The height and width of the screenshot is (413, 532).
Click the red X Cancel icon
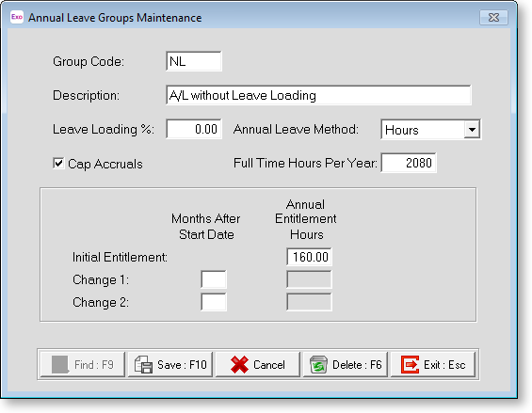[x=239, y=365]
